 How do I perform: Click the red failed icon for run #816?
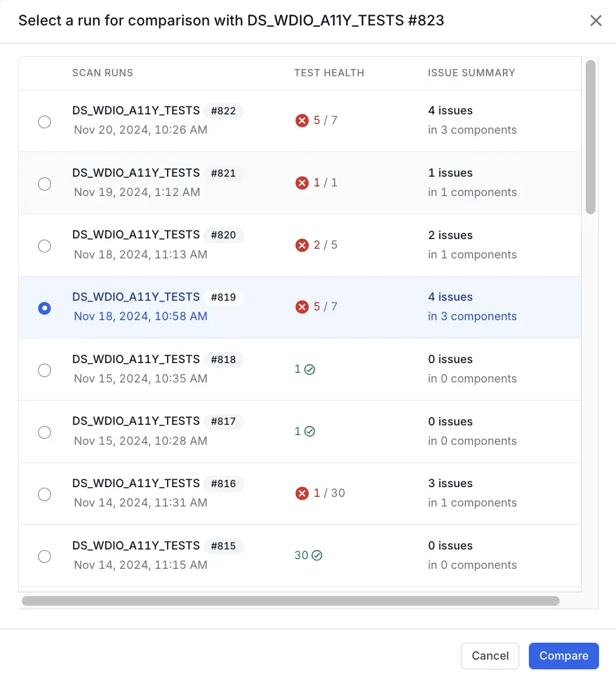[x=302, y=493]
